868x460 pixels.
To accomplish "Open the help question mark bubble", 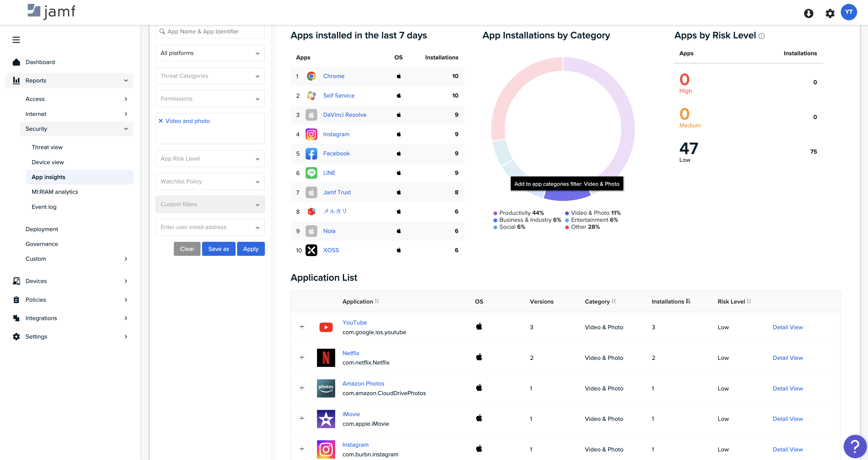I will click(855, 446).
